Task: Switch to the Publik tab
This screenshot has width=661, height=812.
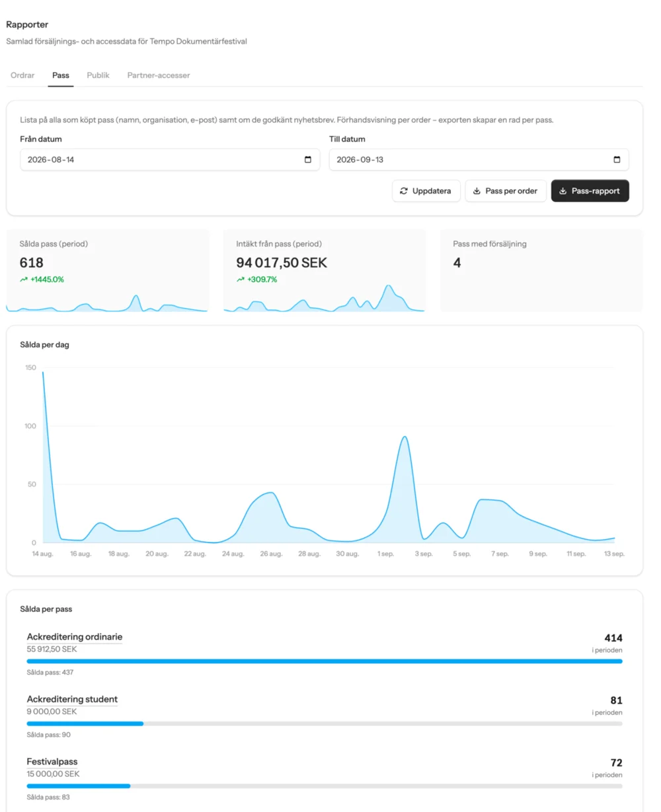Action: [98, 75]
